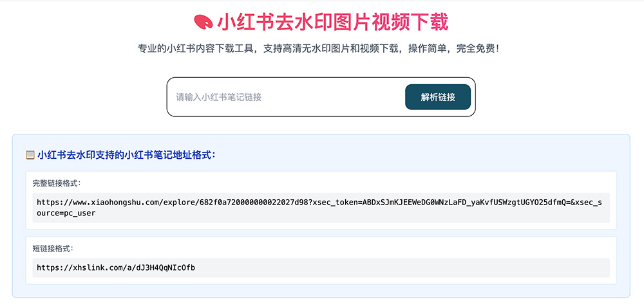The width and height of the screenshot is (644, 308).
Task: Select the xhslink.com short example URL
Action: click(116, 267)
